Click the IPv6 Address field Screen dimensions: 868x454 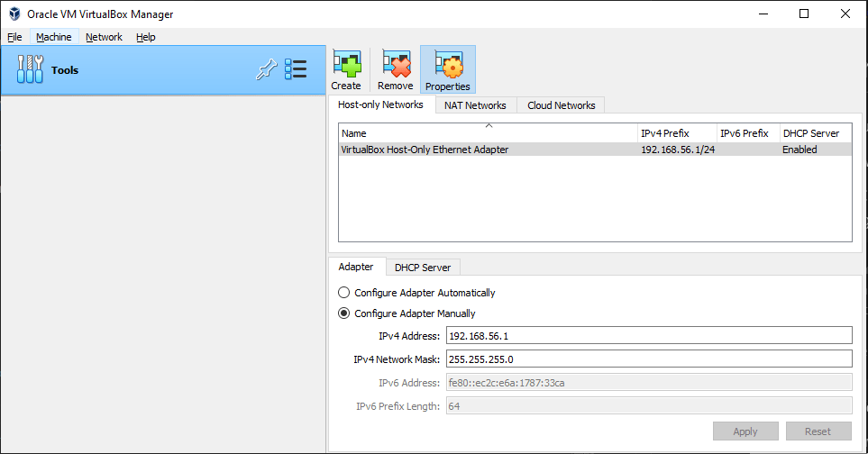click(649, 383)
